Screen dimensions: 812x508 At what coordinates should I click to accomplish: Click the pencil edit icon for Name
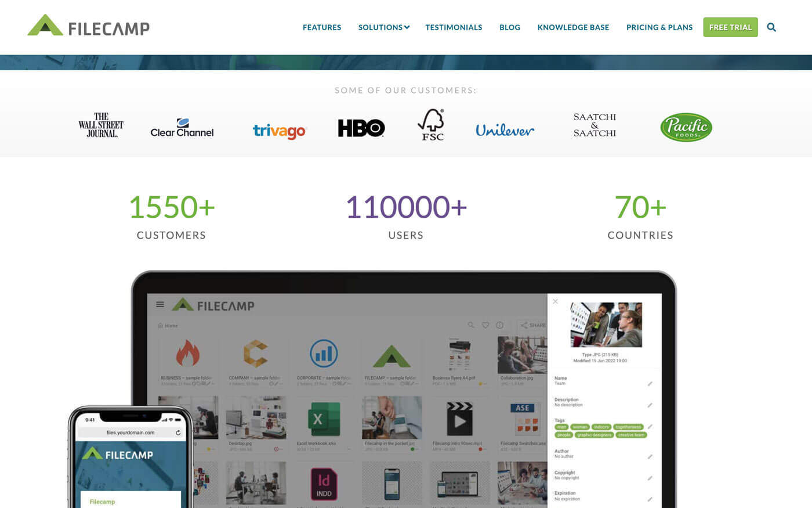pos(650,384)
